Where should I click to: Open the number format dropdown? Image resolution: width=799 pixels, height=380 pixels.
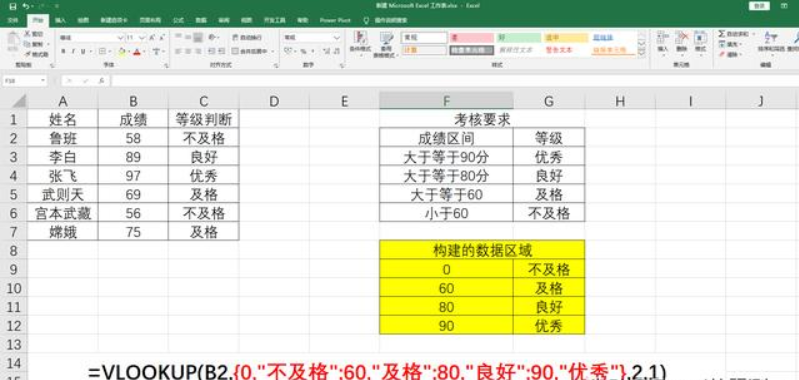(337, 38)
